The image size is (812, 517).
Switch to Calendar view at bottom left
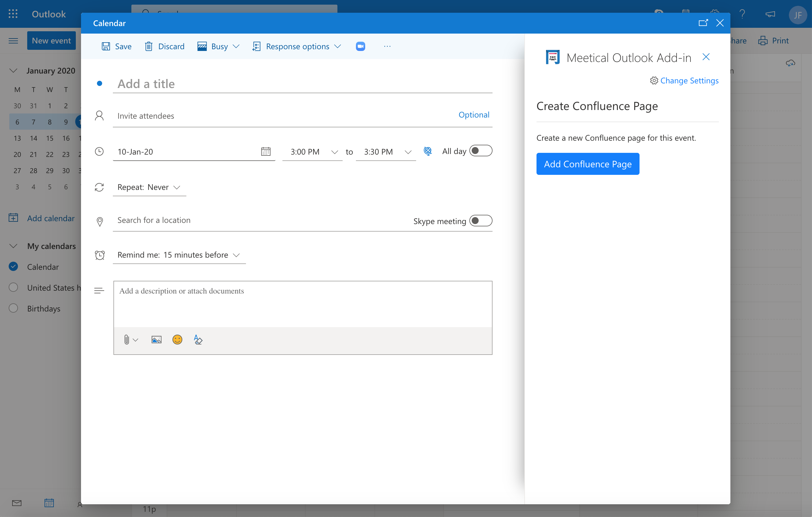(49, 503)
